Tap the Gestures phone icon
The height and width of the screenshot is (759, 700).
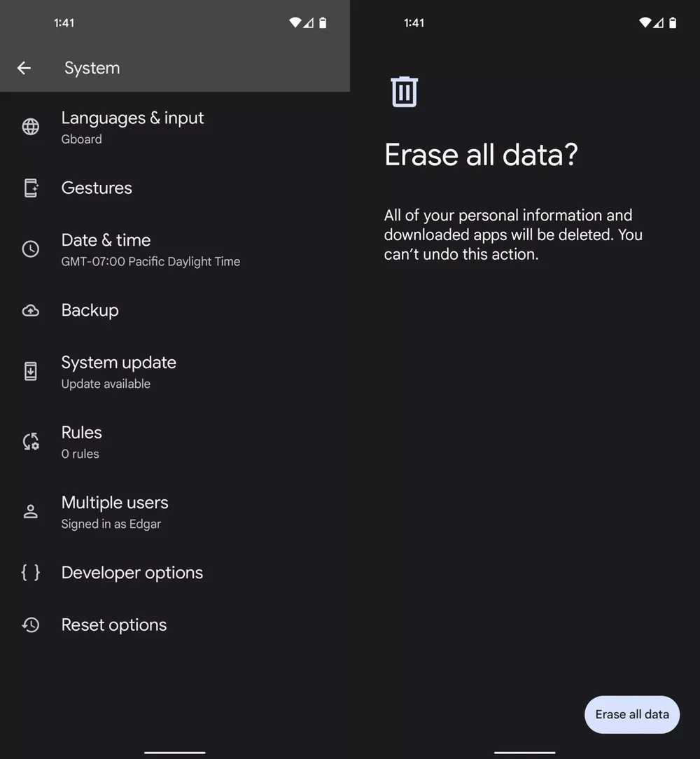point(31,188)
